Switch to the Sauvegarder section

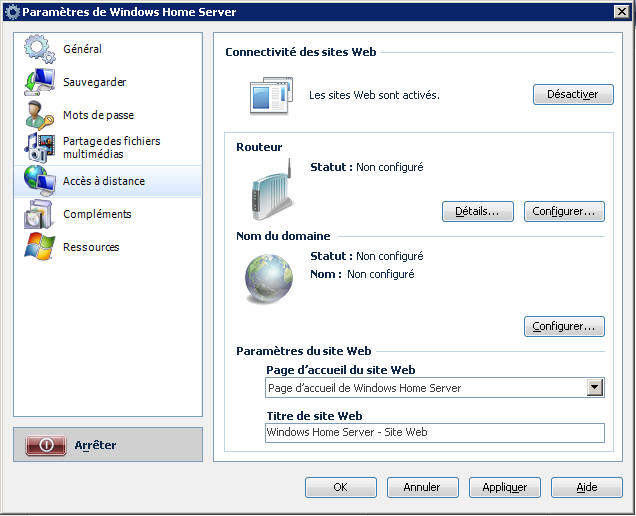[108, 82]
